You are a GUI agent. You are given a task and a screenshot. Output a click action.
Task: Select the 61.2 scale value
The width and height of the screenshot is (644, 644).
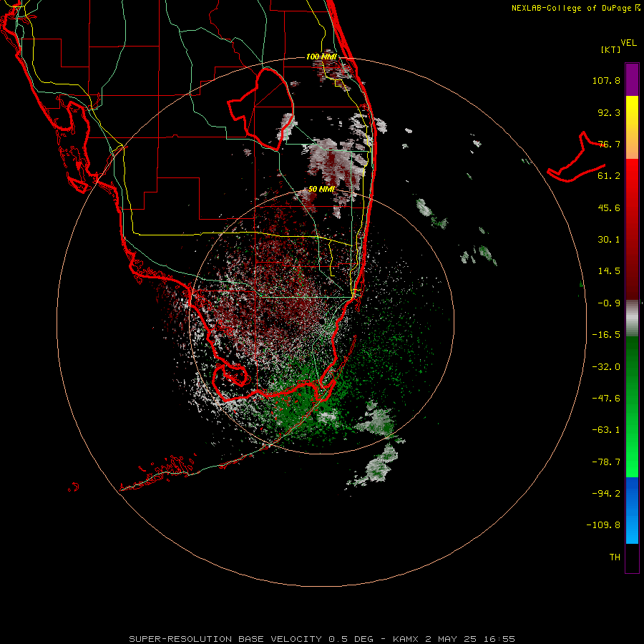[609, 176]
